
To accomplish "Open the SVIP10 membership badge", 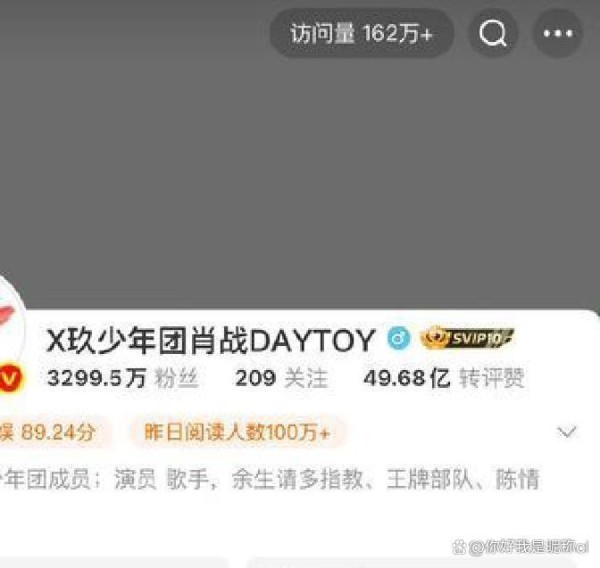I will (x=467, y=338).
